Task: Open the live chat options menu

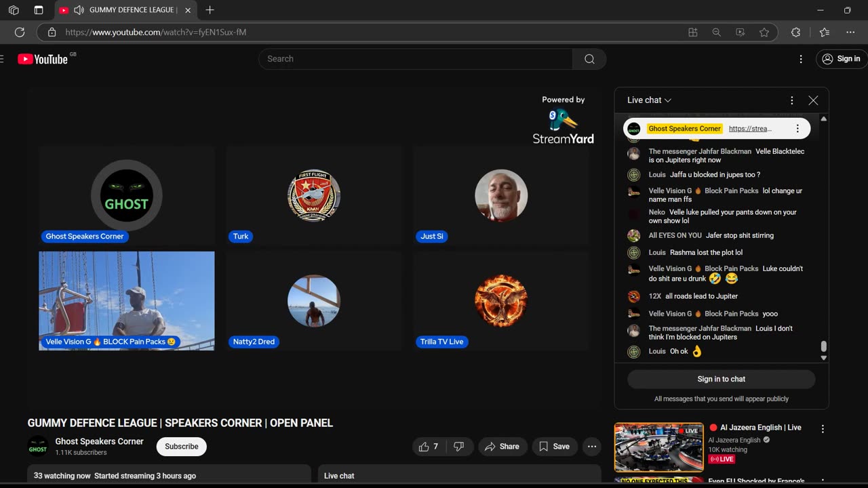Action: [791, 100]
